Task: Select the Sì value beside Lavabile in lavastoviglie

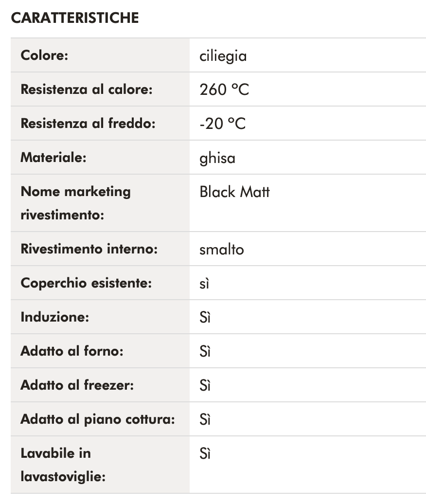Action: (205, 454)
